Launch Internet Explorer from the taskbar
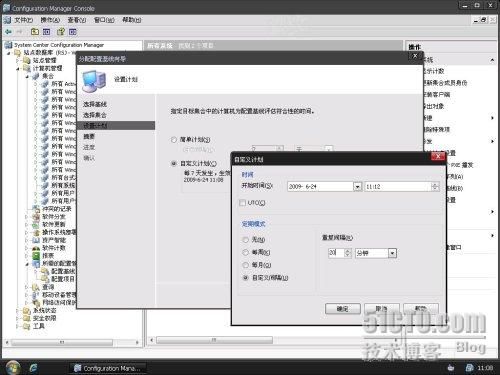The width and height of the screenshot is (500, 375). coord(34,368)
